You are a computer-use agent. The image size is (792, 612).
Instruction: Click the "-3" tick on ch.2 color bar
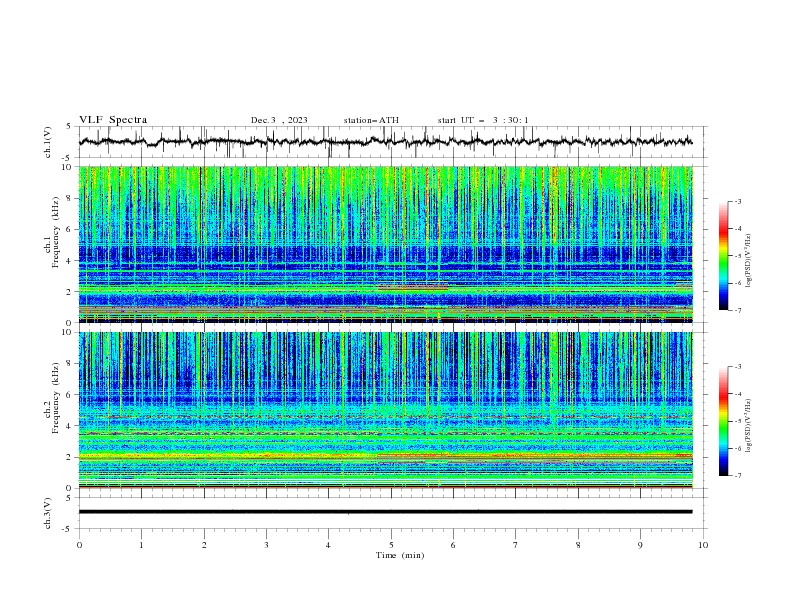(737, 367)
